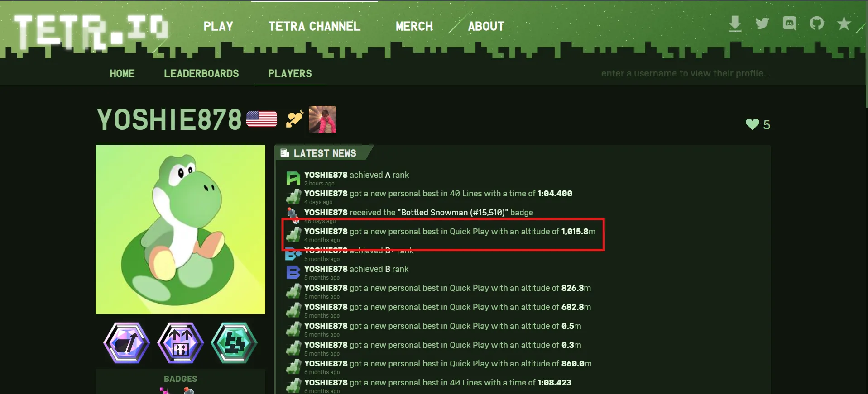Click the LATEST NEWS heading
Screen dimensions: 868x394
click(325, 153)
